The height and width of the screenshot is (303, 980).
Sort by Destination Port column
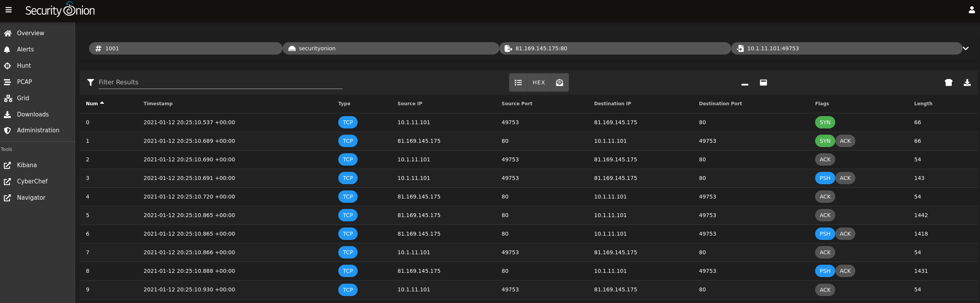[720, 104]
